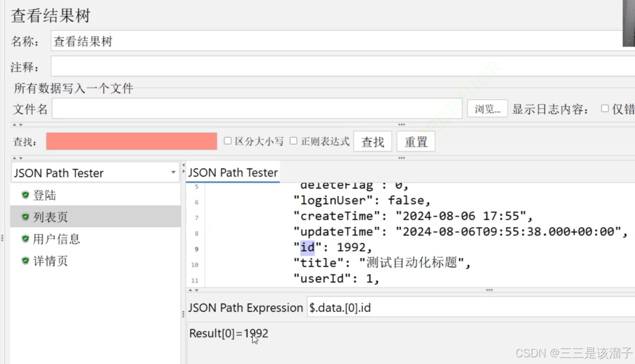
Task: Click the 查找 search button
Action: [373, 142]
